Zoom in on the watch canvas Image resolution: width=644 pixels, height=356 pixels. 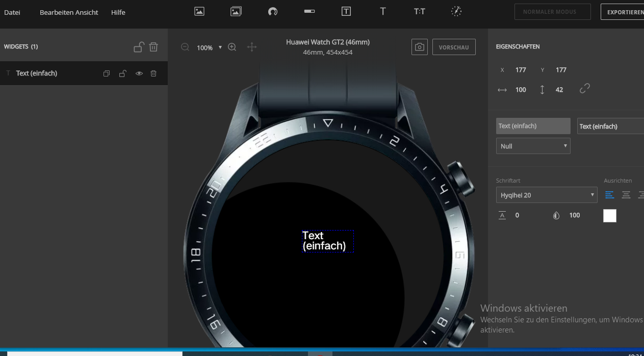click(x=232, y=47)
